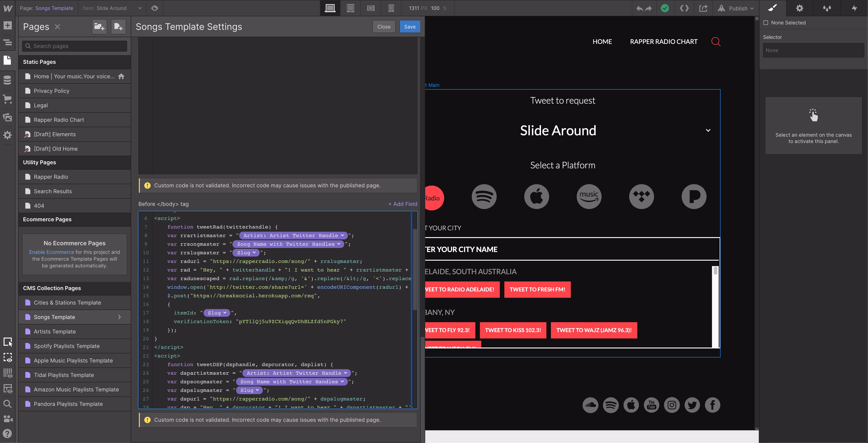This screenshot has height=443, width=868.
Task: Select the Amazon Music platform icon
Action: tap(589, 197)
